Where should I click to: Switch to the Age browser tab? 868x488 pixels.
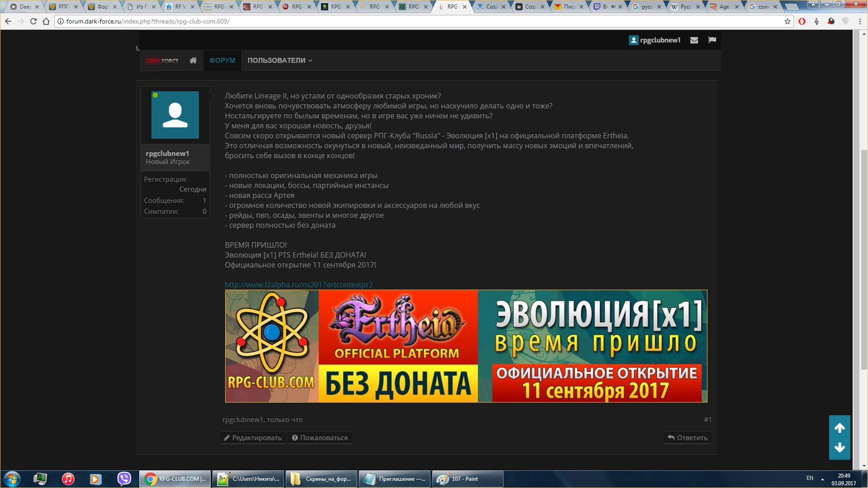[724, 7]
